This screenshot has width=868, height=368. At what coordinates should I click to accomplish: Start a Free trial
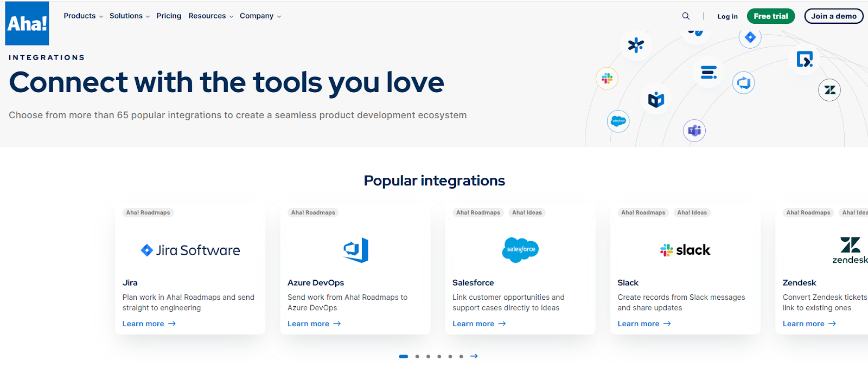771,16
